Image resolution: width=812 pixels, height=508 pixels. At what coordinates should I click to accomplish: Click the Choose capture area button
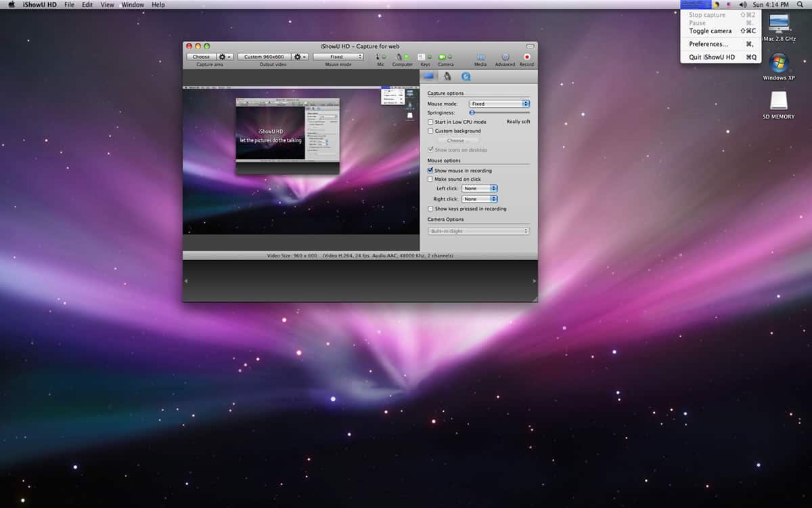tap(201, 57)
